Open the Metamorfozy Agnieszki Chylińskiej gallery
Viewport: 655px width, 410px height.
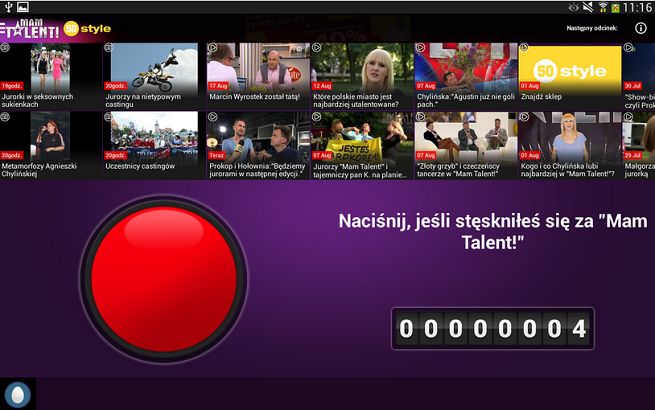(x=51, y=145)
